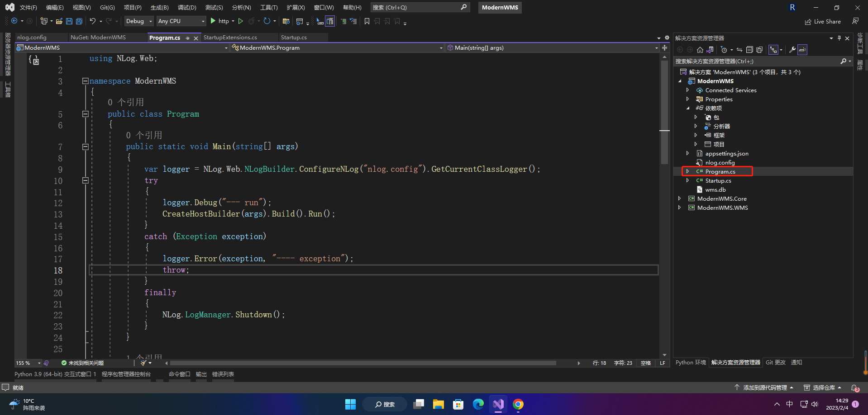Screen dimensions: 868x415
Task: Open the 调试(D) debug menu
Action: coord(187,8)
